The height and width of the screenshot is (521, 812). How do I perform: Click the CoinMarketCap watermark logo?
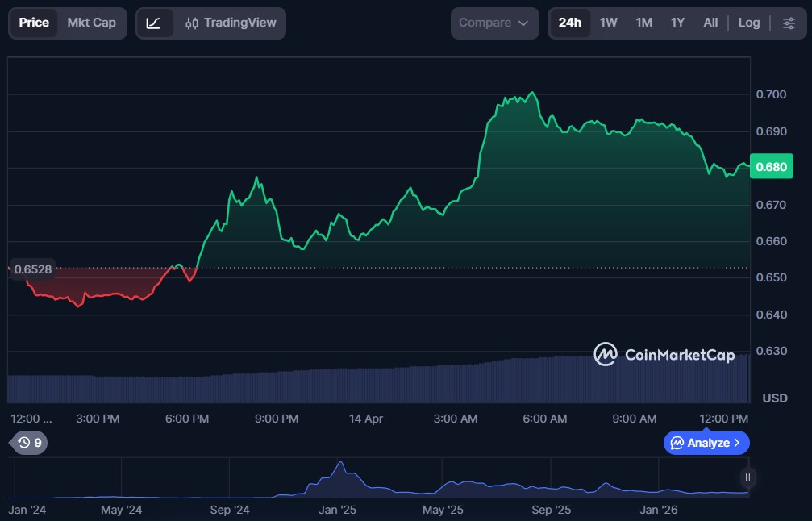point(606,354)
